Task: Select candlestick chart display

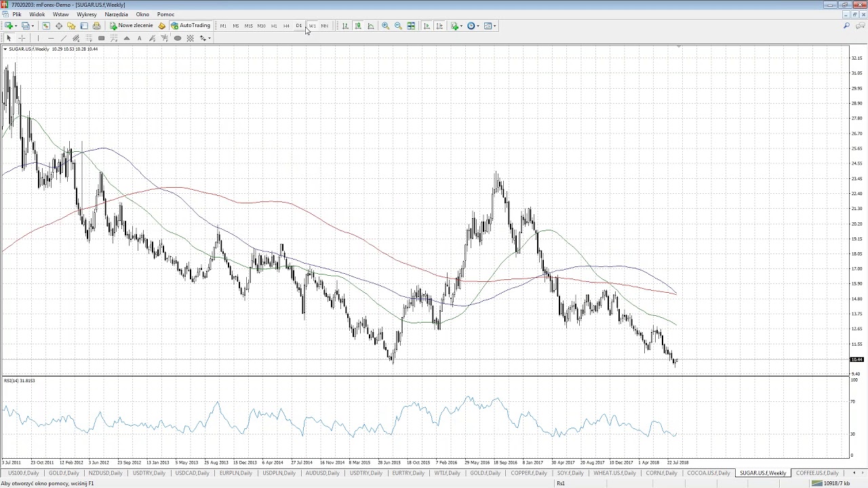Action: click(x=358, y=26)
